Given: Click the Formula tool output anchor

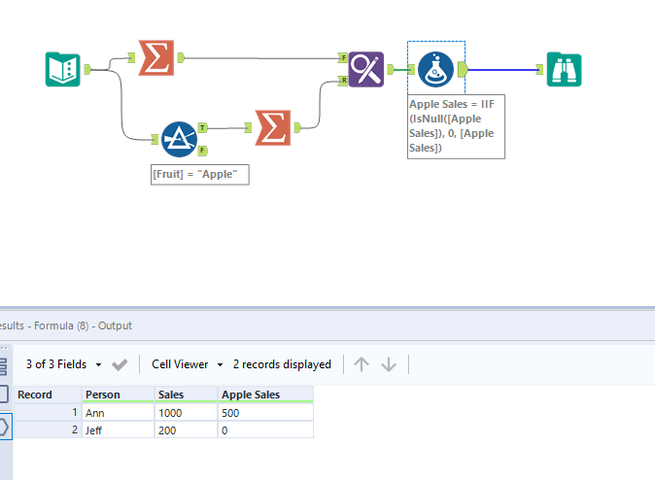Looking at the screenshot, I should (463, 69).
